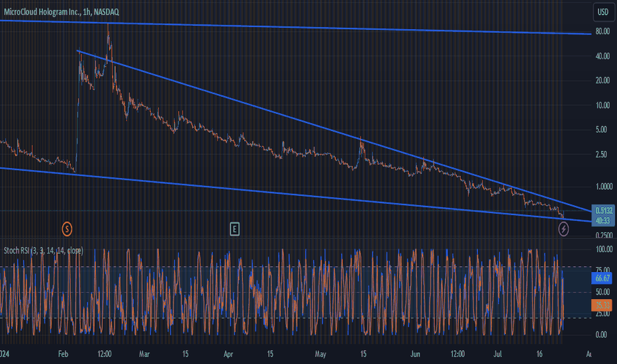Click the E earnings marker icon
The height and width of the screenshot is (364, 617).
pyautogui.click(x=234, y=228)
